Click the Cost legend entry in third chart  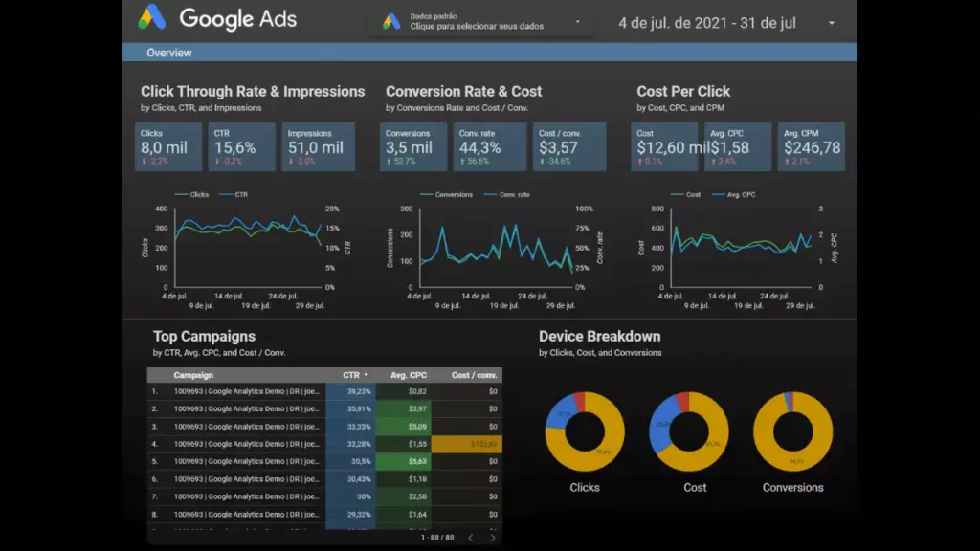685,195
